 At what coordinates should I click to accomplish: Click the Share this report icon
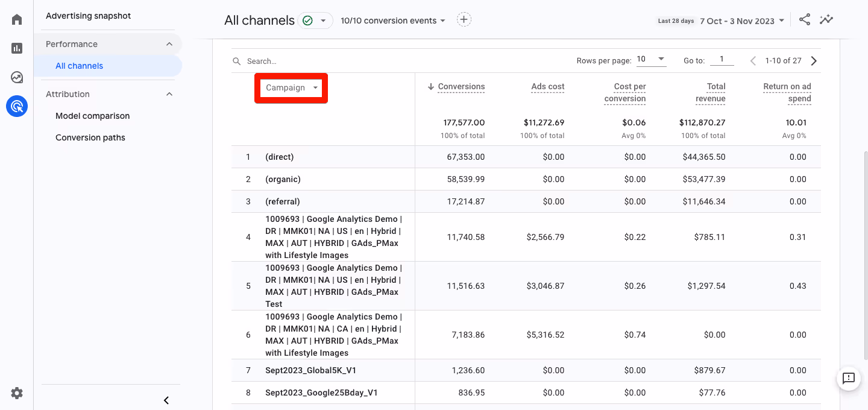805,20
